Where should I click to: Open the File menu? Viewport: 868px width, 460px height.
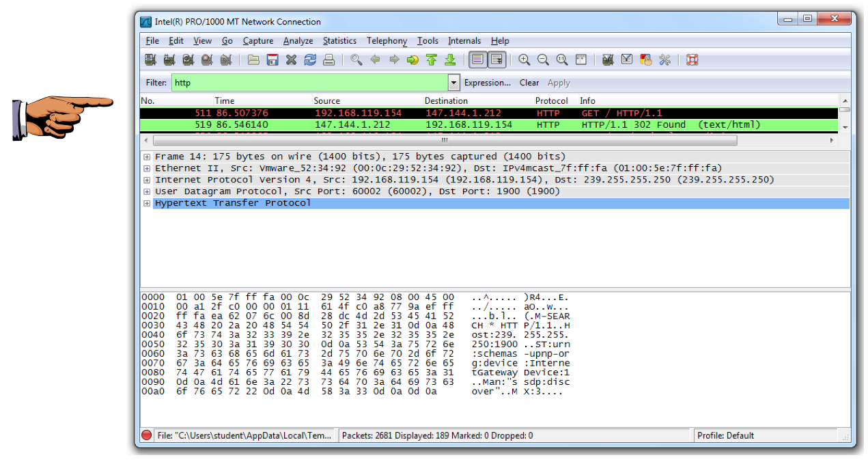point(152,41)
